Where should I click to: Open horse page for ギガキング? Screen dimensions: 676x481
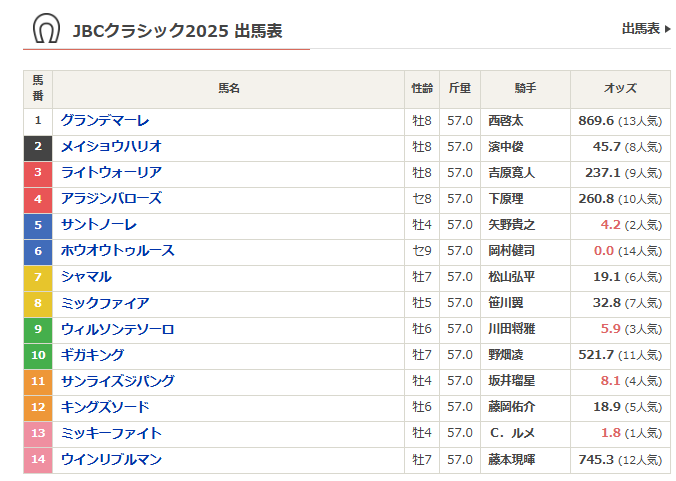92,355
